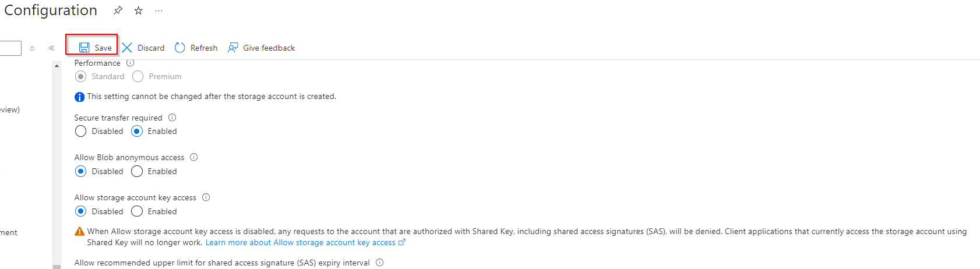Show info for Allow Blob anonymous access

194,157
